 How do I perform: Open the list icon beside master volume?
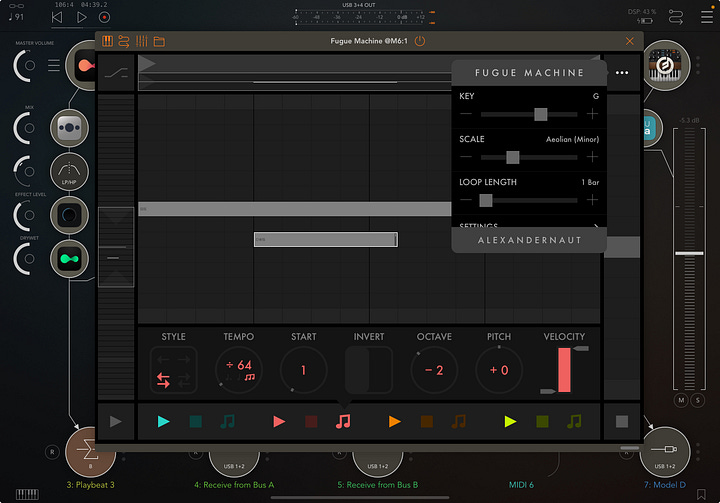(54, 66)
